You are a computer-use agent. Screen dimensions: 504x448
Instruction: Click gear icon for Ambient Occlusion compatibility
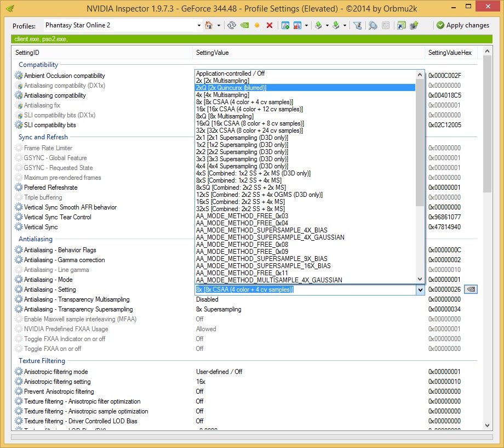pos(19,76)
